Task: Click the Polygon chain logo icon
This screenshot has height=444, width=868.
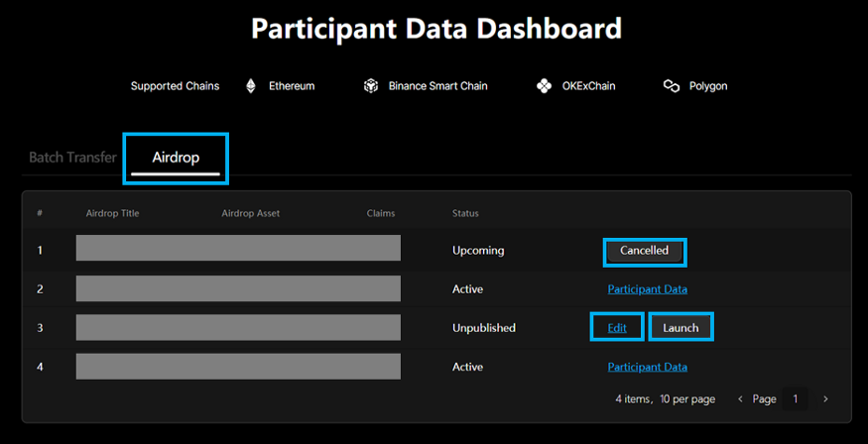Action: [672, 86]
